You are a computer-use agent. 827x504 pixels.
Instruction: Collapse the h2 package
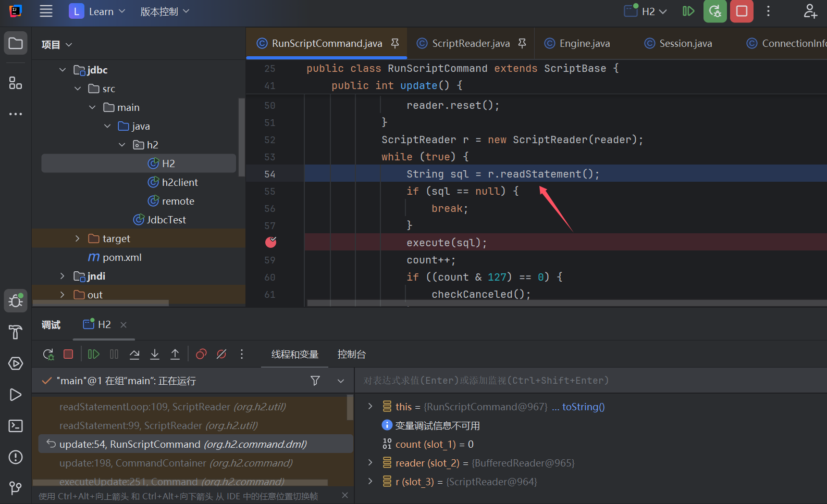[x=122, y=145]
